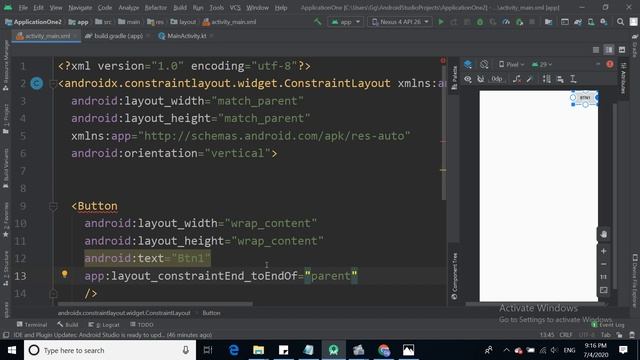Click the Align icon in design toolbar
This screenshot has height=360, width=640.
click(560, 79)
